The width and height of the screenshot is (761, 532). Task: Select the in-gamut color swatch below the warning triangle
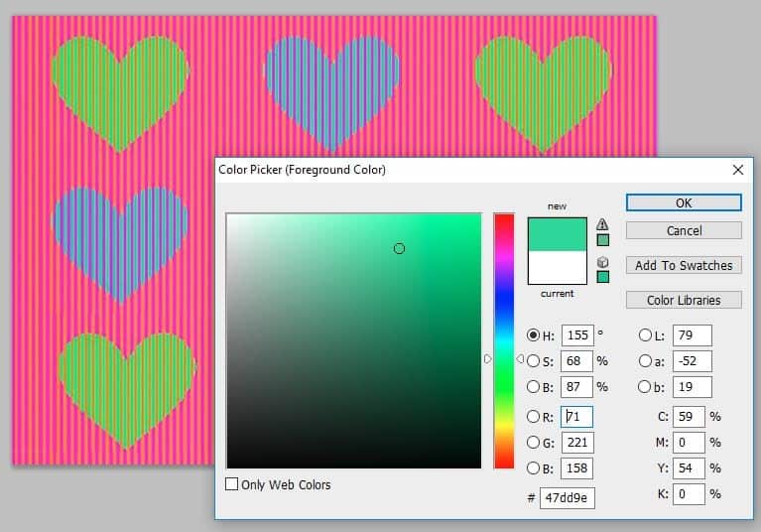coord(602,239)
